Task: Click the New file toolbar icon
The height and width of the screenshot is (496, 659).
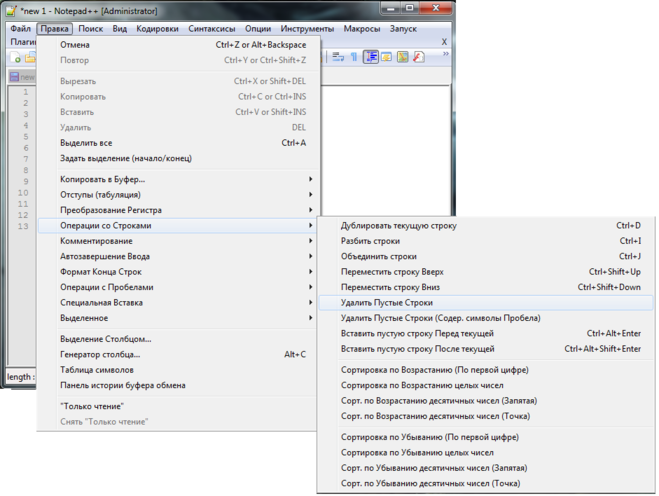Action: click(x=17, y=59)
